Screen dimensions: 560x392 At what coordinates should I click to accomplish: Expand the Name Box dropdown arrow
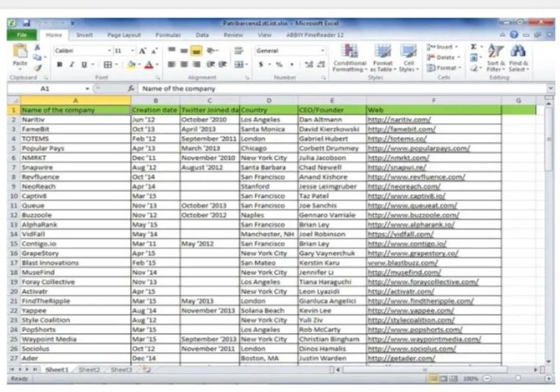click(x=87, y=90)
